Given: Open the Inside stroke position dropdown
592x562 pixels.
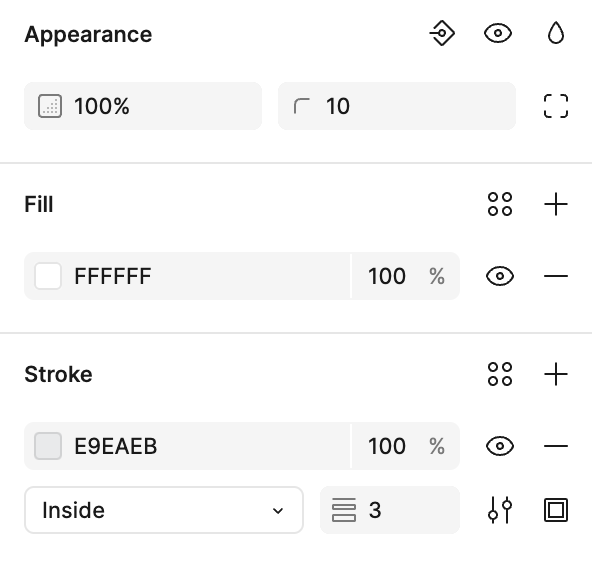Looking at the screenshot, I should pyautogui.click(x=164, y=510).
